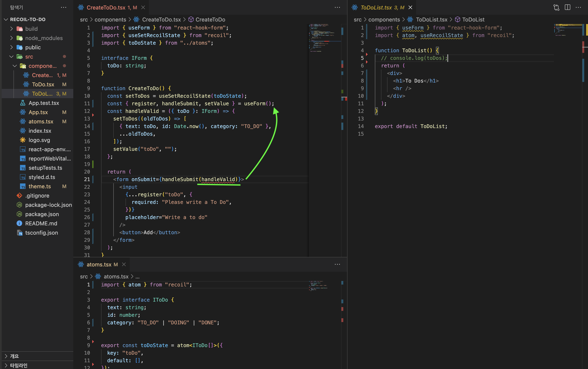Open App.tsx from the file explorer
This screenshot has width=588, height=369.
(x=38, y=112)
